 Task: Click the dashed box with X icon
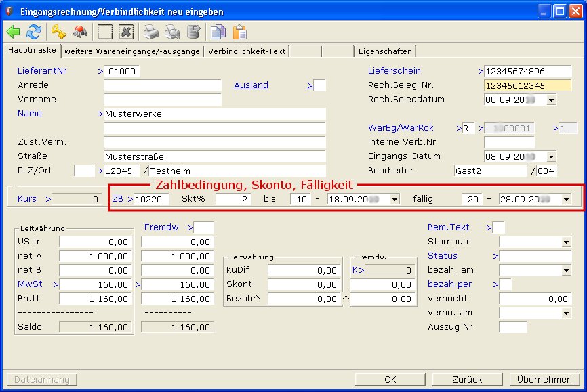(126, 32)
